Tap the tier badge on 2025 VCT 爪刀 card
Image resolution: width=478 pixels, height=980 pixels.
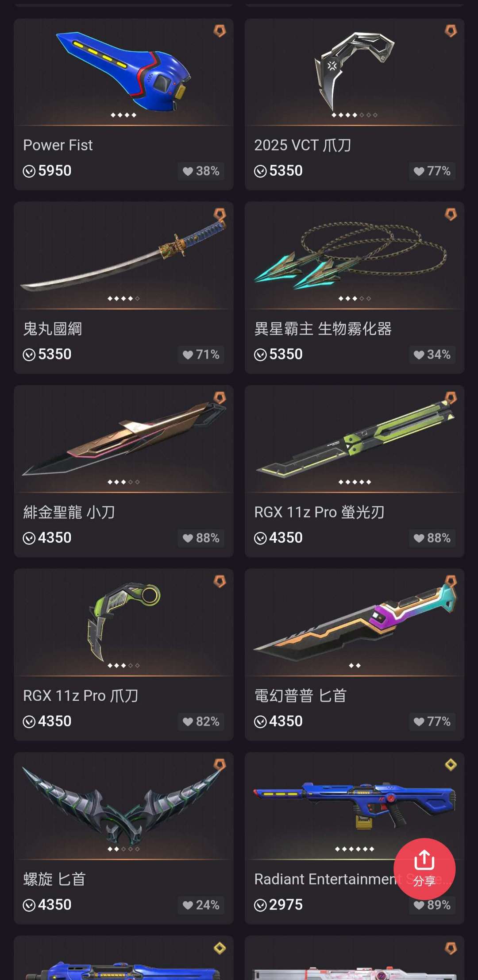click(x=451, y=31)
